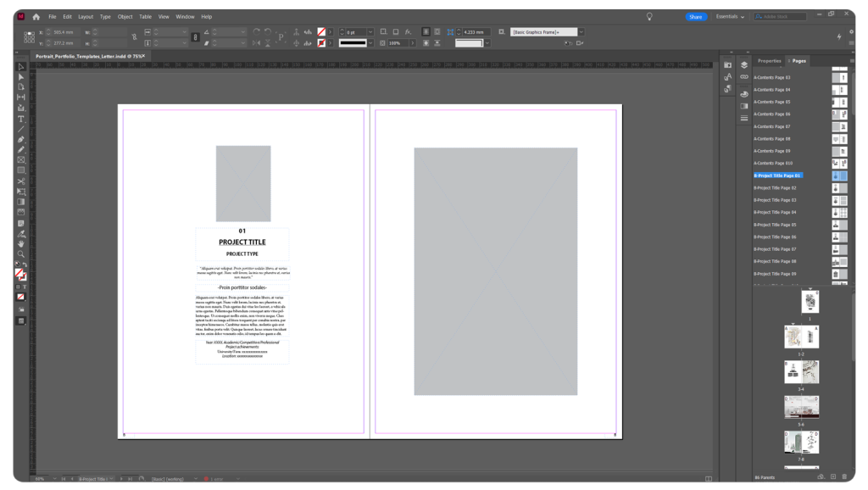Select the Pen tool

[21, 140]
